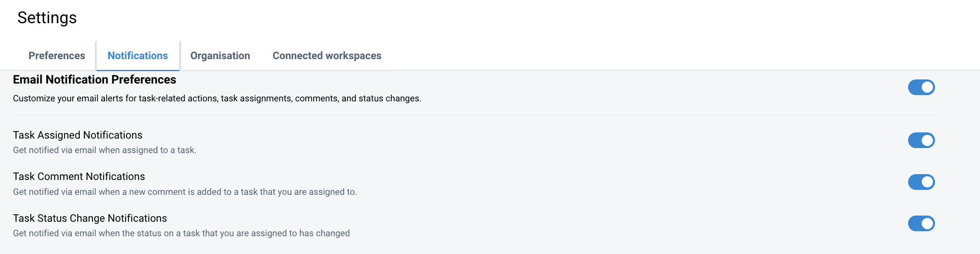
Task: Go to Connected workspaces tab
Action: 327,56
